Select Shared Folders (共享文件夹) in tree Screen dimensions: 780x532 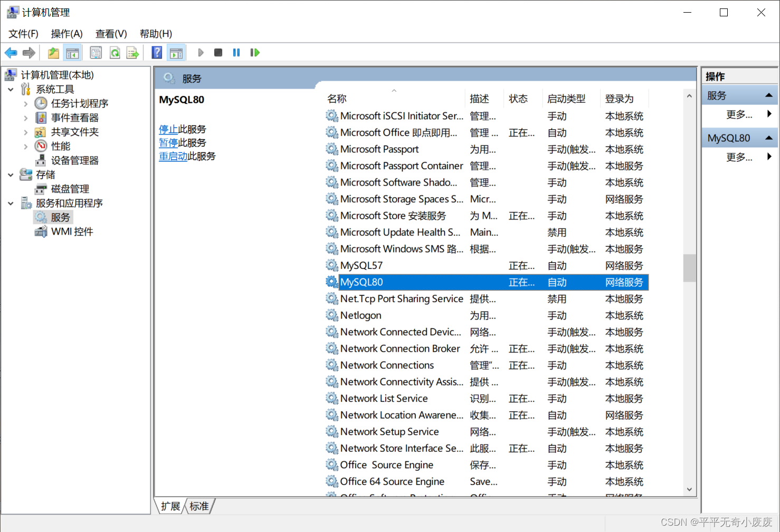coord(74,132)
